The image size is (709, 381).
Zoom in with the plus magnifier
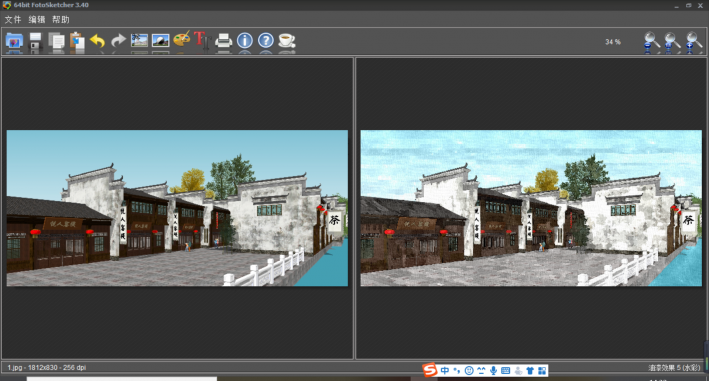pos(693,42)
